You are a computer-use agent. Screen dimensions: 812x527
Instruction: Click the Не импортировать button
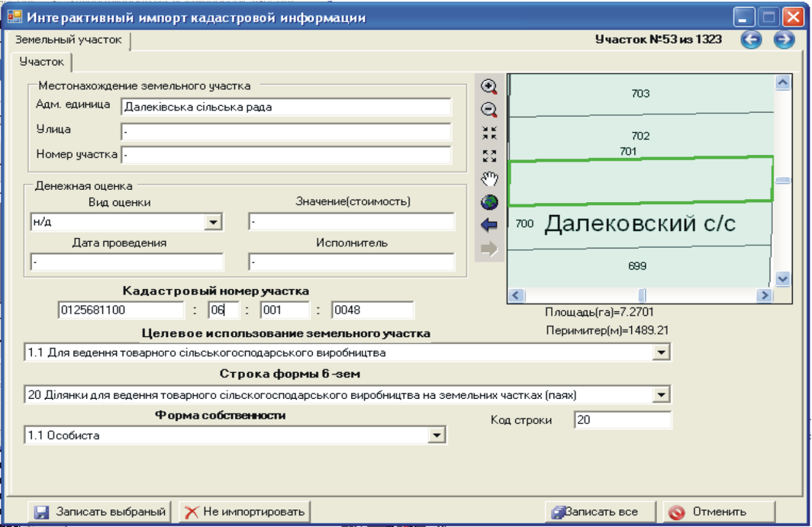(x=244, y=512)
